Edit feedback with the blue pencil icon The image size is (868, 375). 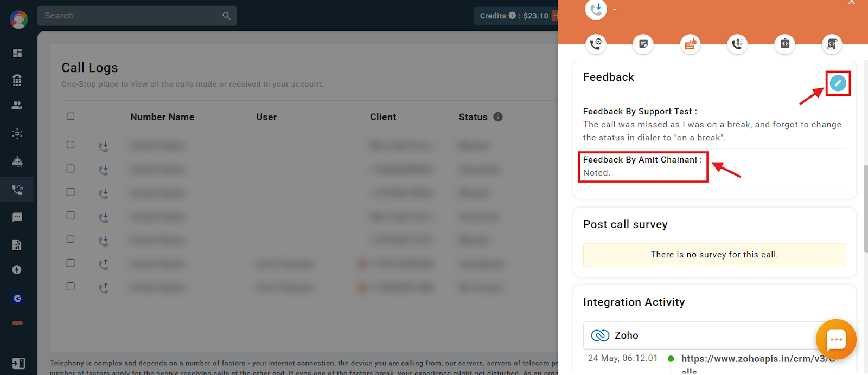838,83
